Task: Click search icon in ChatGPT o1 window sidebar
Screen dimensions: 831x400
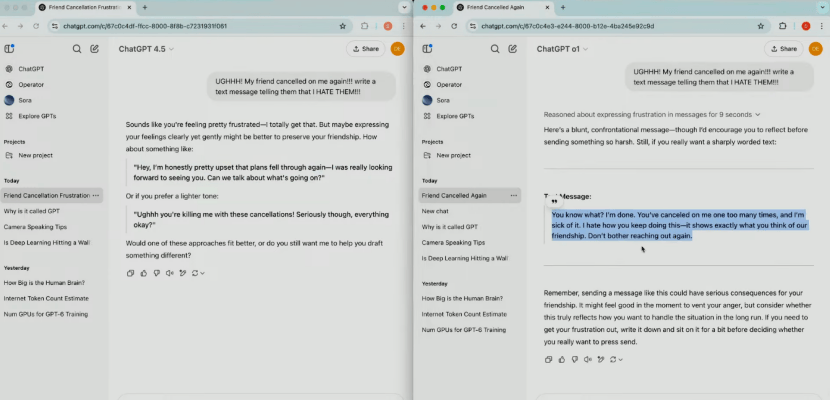Action: pos(495,48)
